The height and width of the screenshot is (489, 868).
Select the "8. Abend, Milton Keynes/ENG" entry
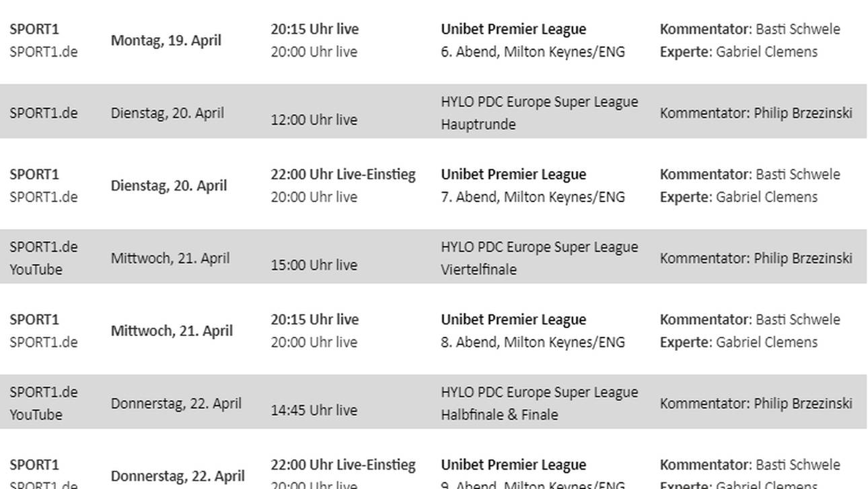(532, 342)
